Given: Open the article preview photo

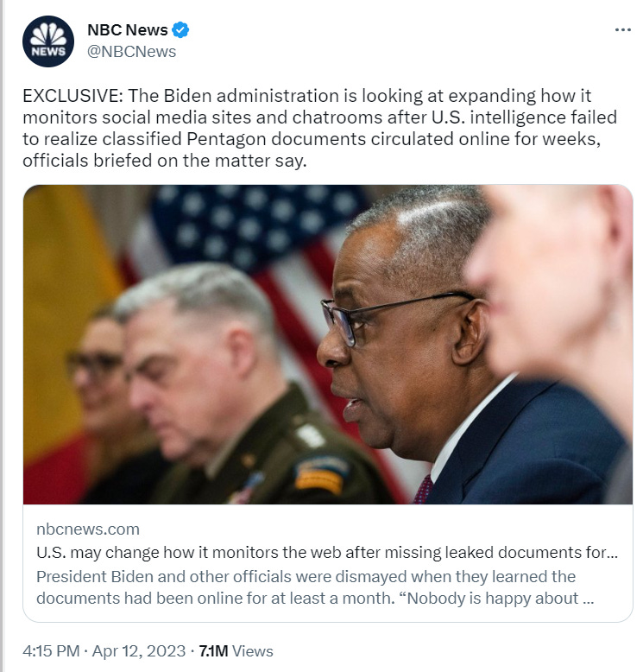Looking at the screenshot, I should [328, 345].
